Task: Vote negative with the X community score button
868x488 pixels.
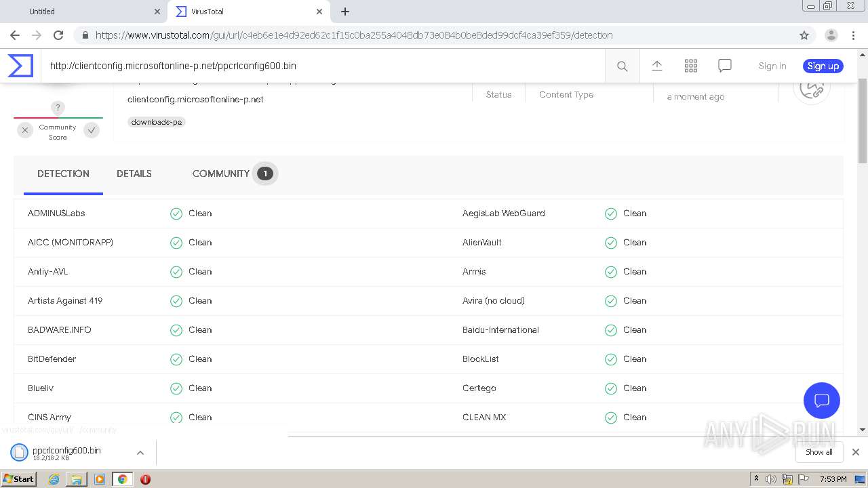Action: point(25,130)
